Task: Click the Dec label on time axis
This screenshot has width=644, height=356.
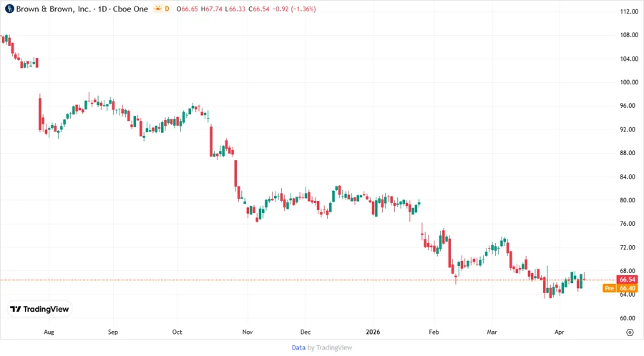Action: [x=306, y=332]
